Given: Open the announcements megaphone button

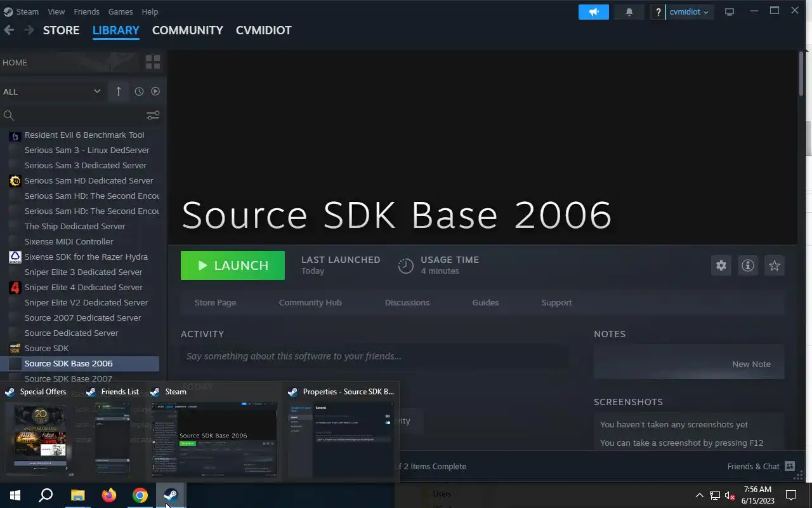Looking at the screenshot, I should point(594,12).
